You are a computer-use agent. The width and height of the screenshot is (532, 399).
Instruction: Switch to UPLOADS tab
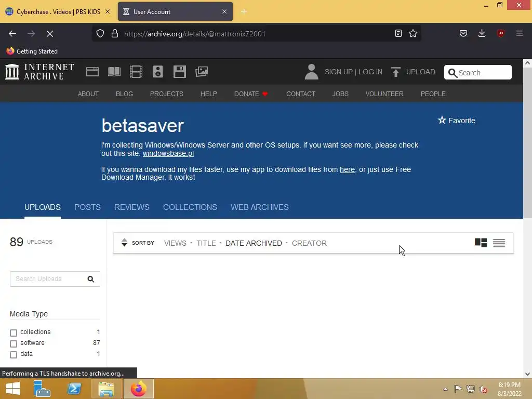[43, 207]
